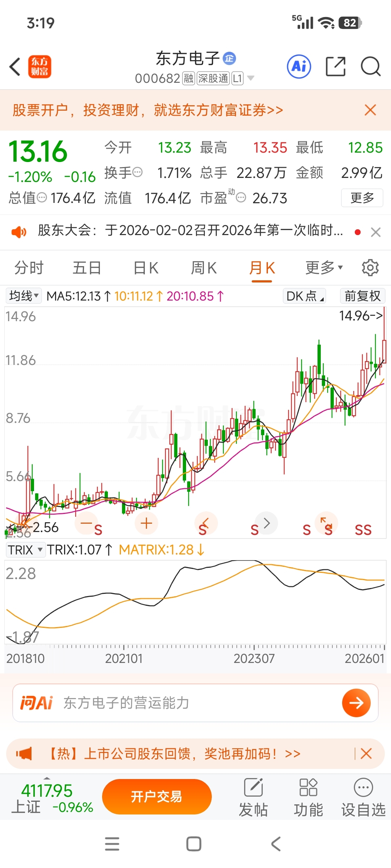The height and width of the screenshot is (868, 391).
Task: Close the 股票开户 promotional banner
Action: tap(370, 110)
